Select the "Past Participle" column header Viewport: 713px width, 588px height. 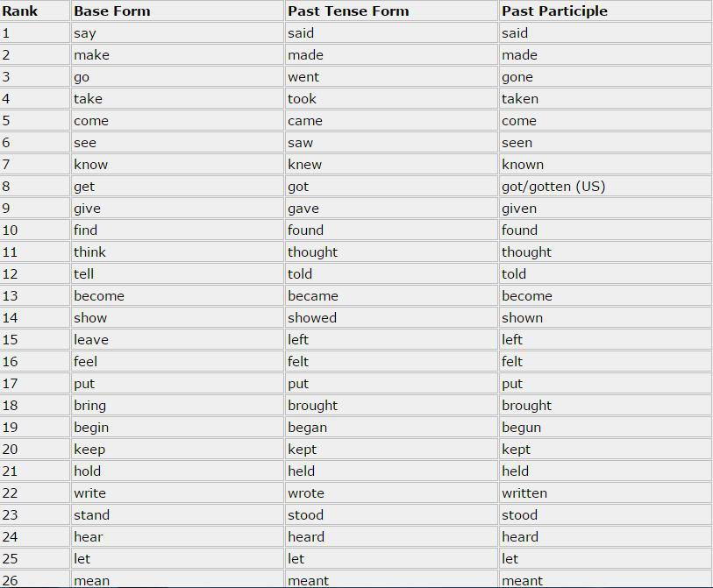tap(554, 11)
